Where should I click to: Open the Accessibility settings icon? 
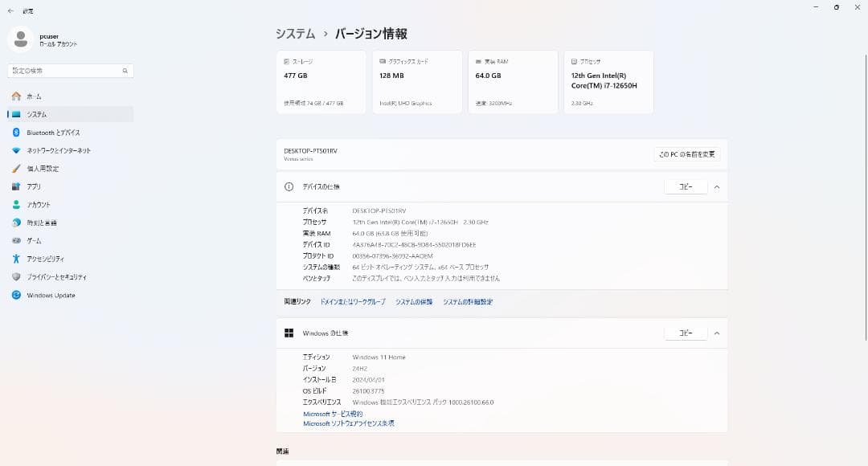click(16, 259)
